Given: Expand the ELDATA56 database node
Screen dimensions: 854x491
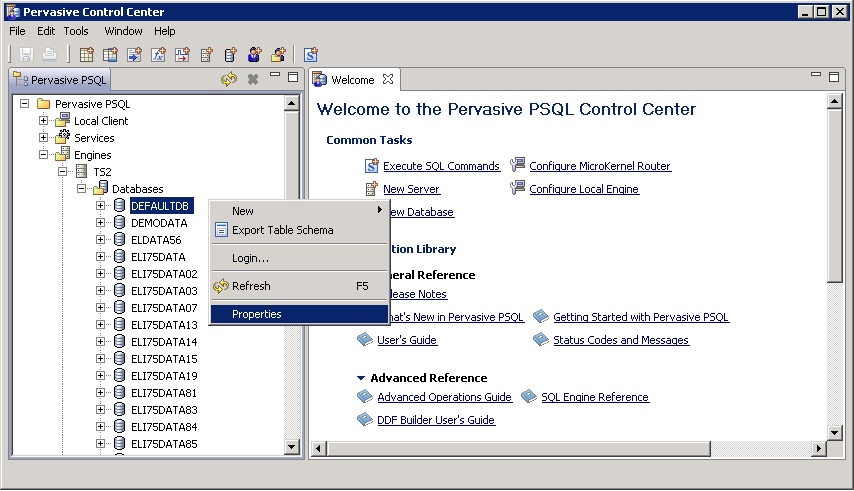Looking at the screenshot, I should pos(100,240).
